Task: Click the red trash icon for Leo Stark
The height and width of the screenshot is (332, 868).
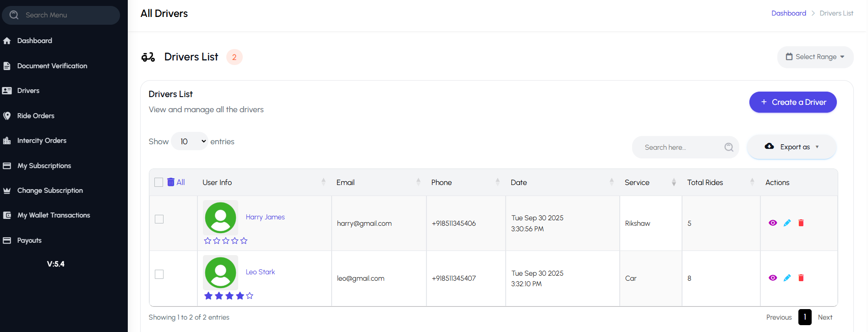Action: pyautogui.click(x=801, y=278)
